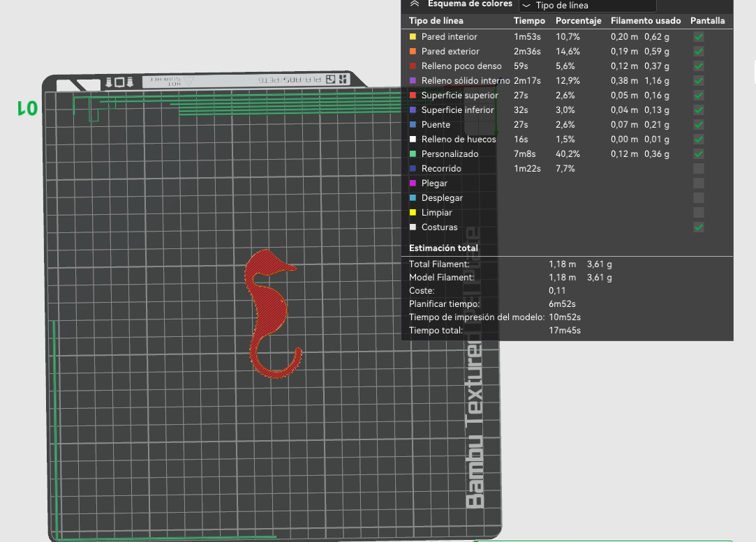The image size is (756, 542).
Task: Toggle Relleno sólido interno display checkbox
Action: [698, 81]
